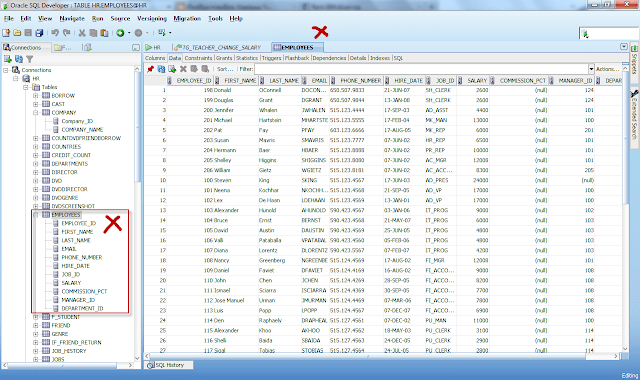Open the Back history dropdown arrow
The image size is (640, 380).
129,33
